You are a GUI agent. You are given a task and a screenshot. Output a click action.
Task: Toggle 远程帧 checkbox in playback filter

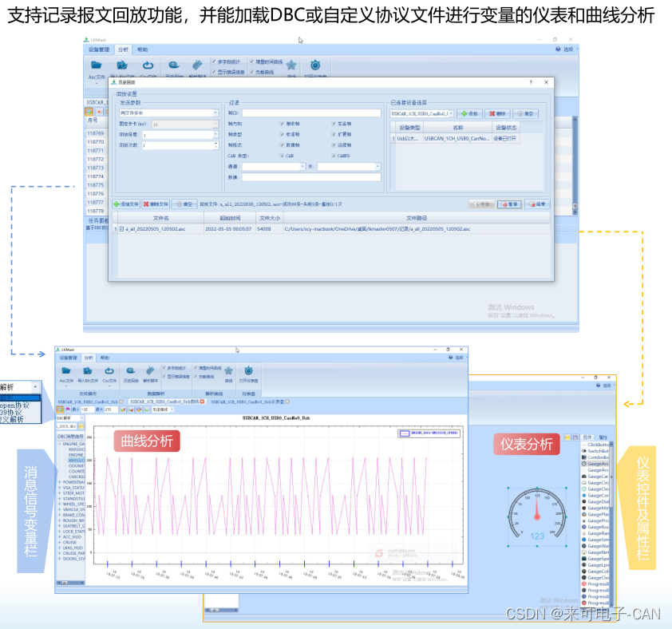pos(334,145)
